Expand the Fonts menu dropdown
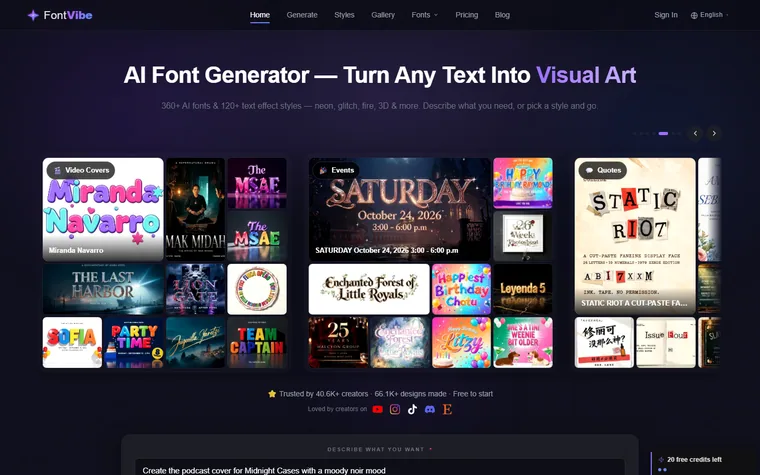The height and width of the screenshot is (475, 760). (425, 15)
